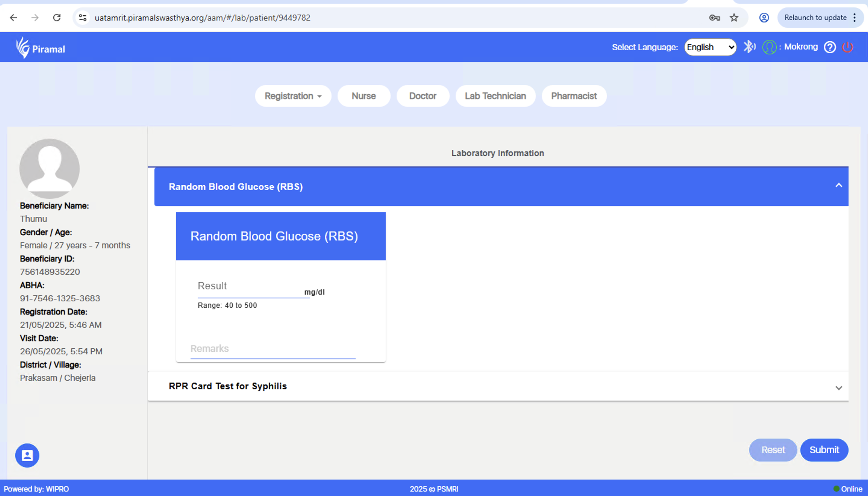Click the Laboratory Information heading
Image resolution: width=868 pixels, height=496 pixels.
[497, 153]
